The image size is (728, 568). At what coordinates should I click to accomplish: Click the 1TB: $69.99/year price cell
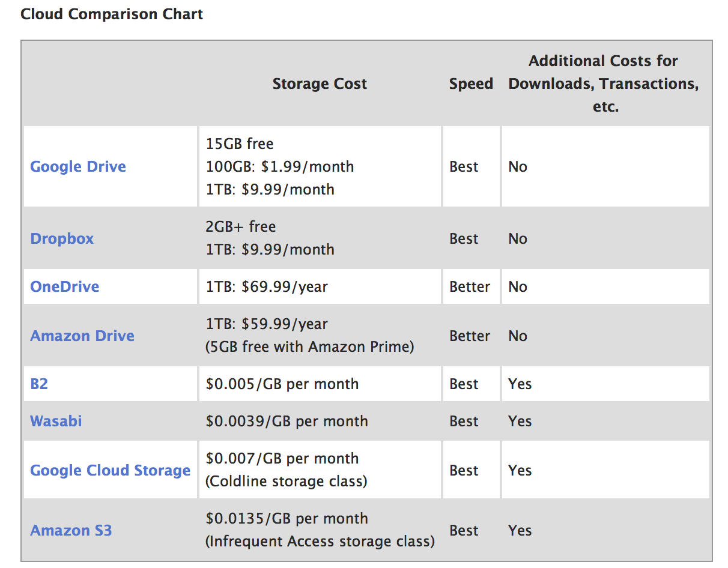tap(267, 286)
